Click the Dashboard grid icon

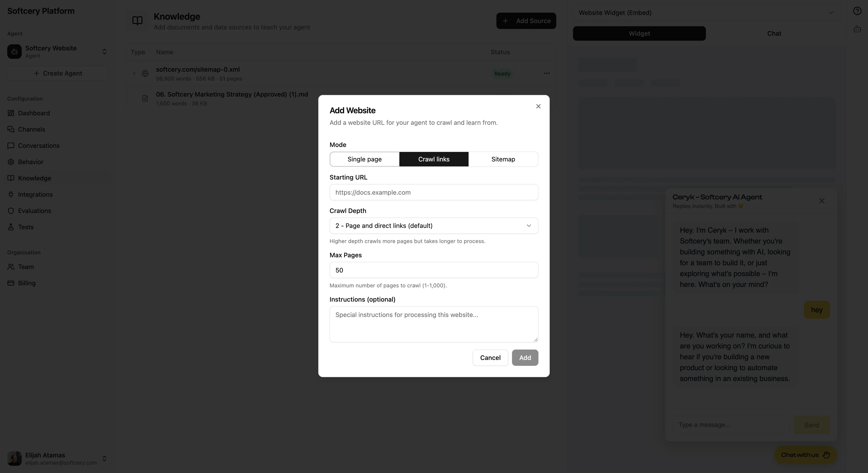11,113
